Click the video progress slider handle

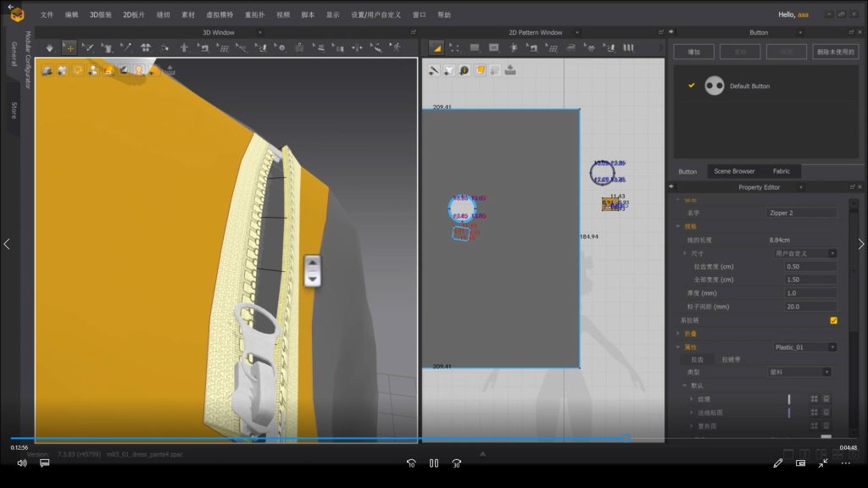point(626,438)
